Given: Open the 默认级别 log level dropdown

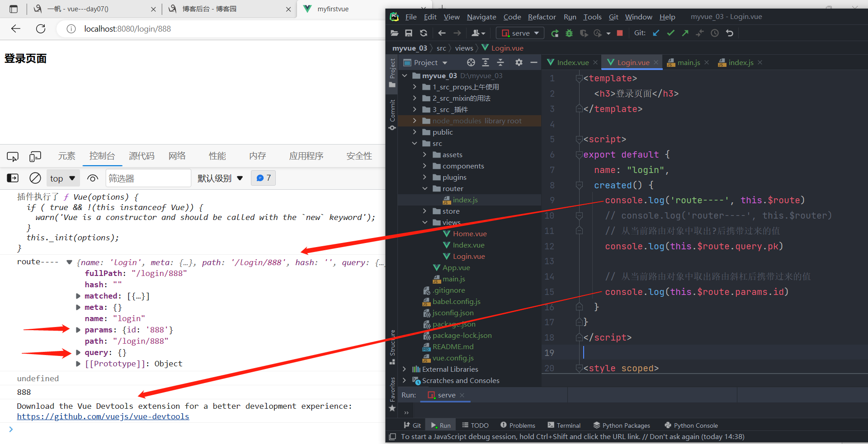Looking at the screenshot, I should click(220, 178).
